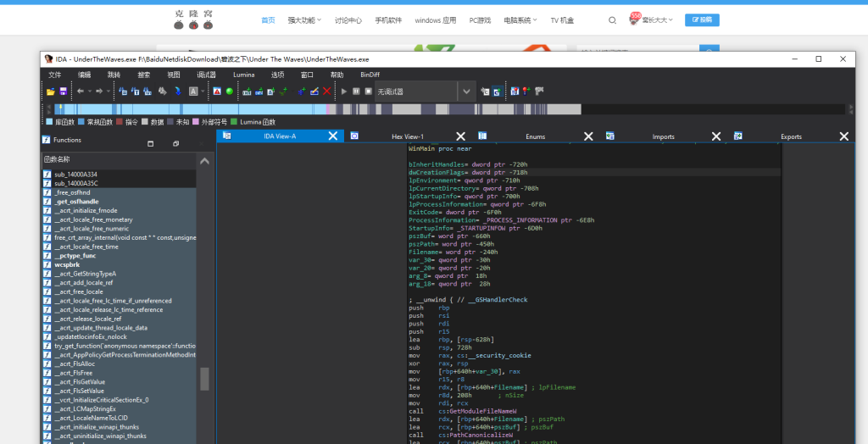The height and width of the screenshot is (444, 868).
Task: Click the red warning triangle toolbar icon
Action: 217,92
